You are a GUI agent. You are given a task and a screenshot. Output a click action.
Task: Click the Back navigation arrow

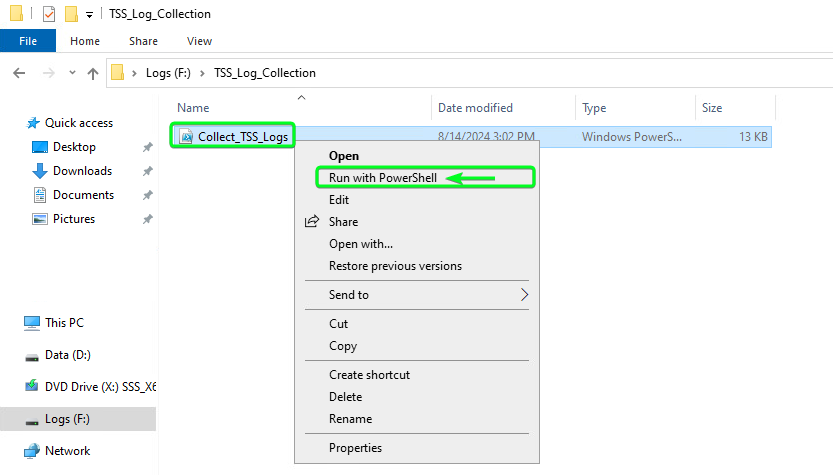tap(19, 73)
